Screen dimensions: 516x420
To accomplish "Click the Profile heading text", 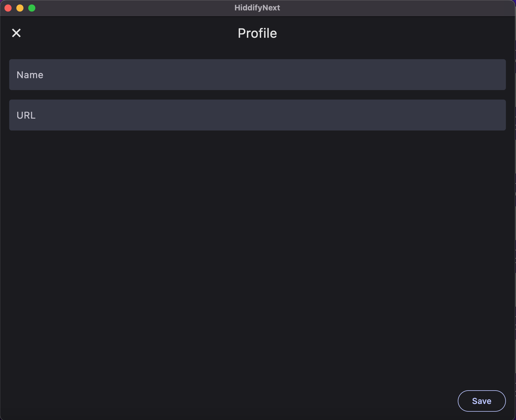I will point(257,33).
